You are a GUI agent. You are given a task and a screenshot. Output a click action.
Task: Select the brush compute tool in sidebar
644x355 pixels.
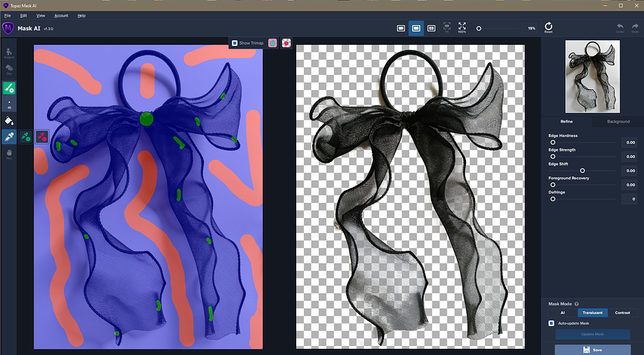tap(9, 88)
